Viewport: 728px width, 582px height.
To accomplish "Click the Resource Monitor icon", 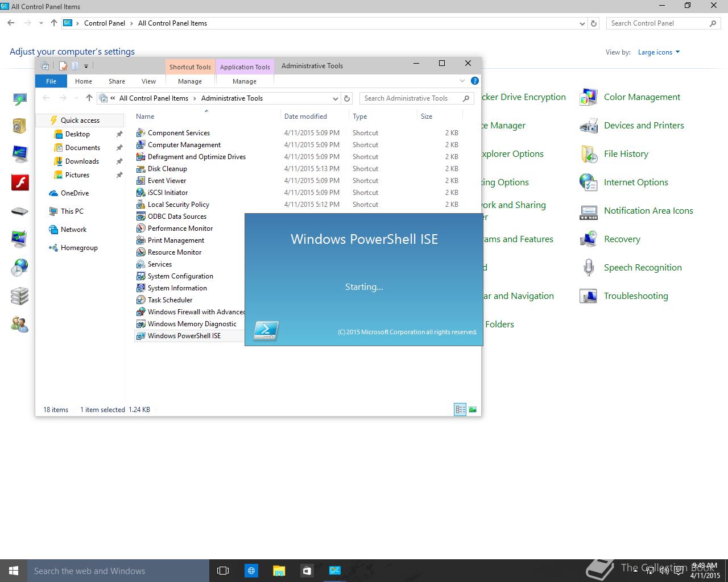I will (140, 252).
